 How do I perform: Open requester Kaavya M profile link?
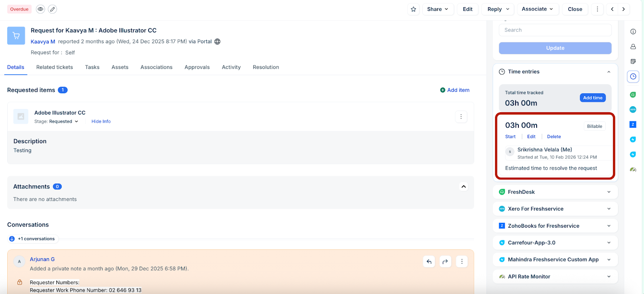43,41
